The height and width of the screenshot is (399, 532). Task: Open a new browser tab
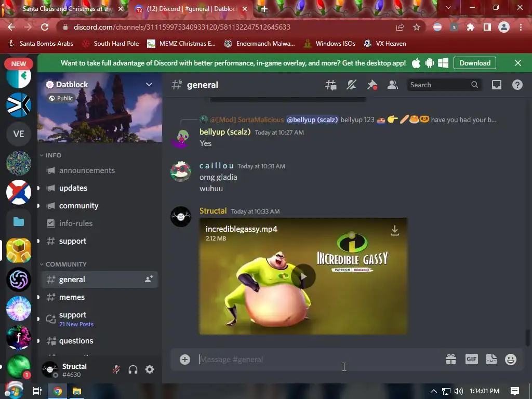click(x=264, y=9)
